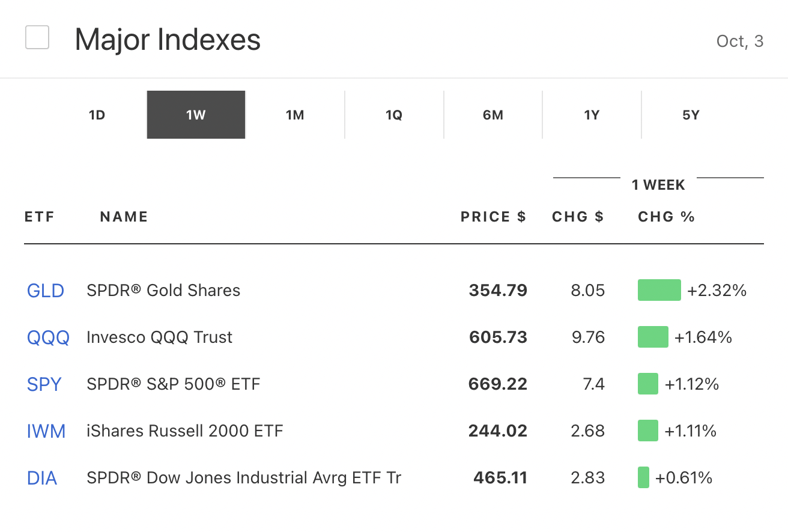Viewport: 788px width, 532px height.
Task: Switch to the 1M timeframe tab
Action: (295, 115)
